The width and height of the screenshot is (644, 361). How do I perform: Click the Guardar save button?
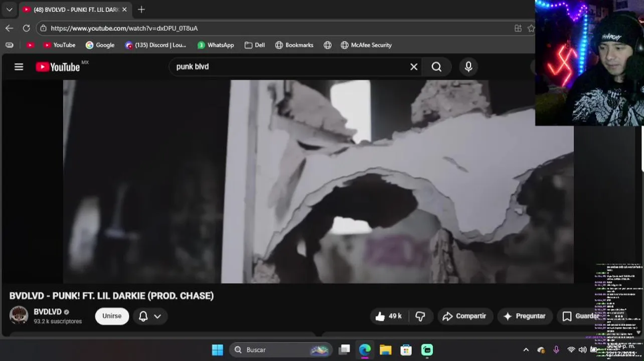click(x=581, y=316)
